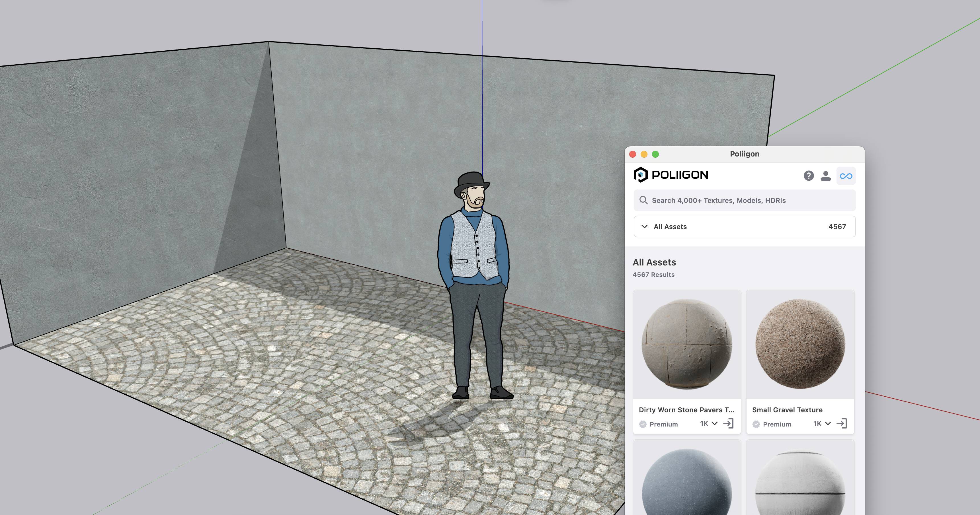
Task: Toggle the infinity unlimited plan icon
Action: point(846,176)
